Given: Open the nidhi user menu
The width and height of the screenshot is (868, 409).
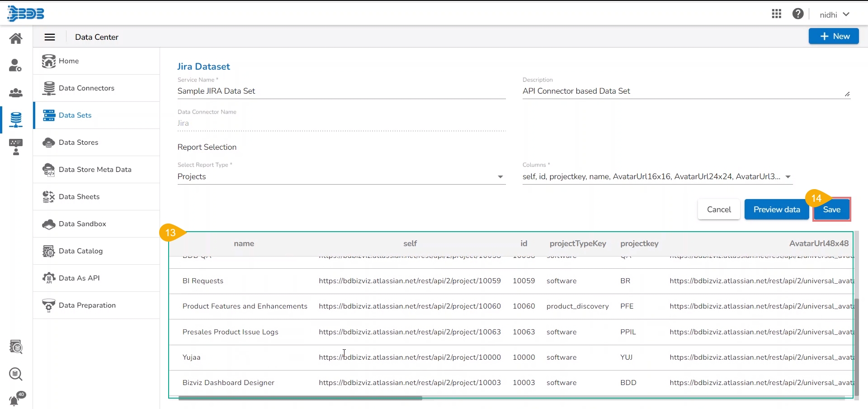Looking at the screenshot, I should coord(834,14).
